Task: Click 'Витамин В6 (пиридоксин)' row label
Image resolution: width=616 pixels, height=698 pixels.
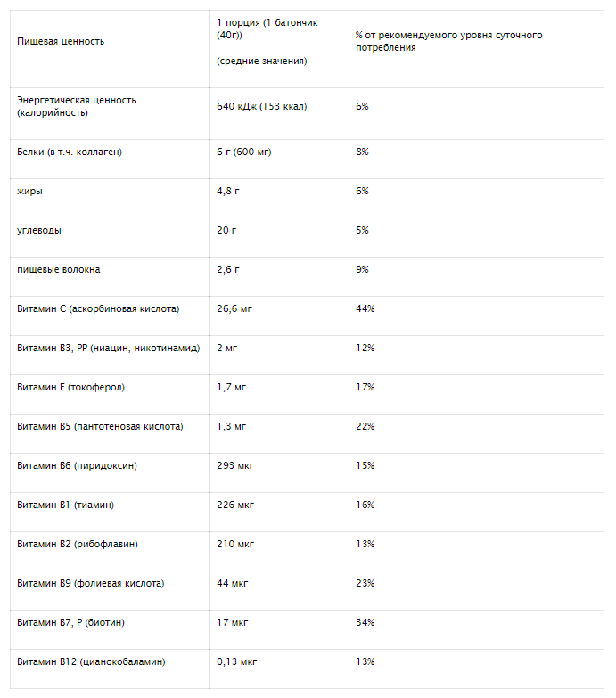Action: click(x=77, y=465)
